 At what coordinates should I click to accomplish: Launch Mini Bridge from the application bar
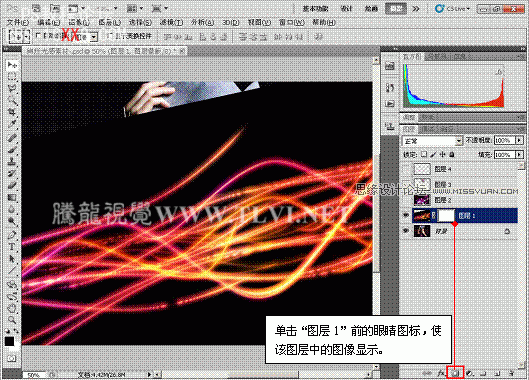(x=55, y=8)
